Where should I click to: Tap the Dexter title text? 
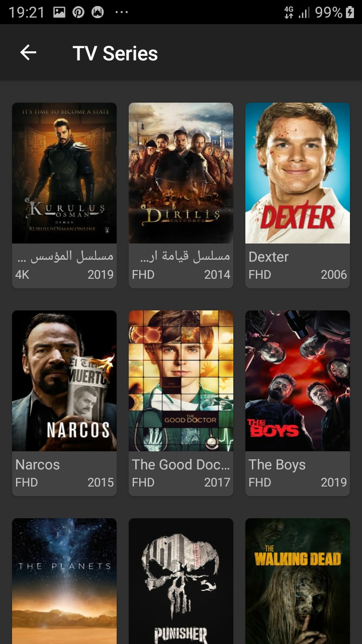268,257
